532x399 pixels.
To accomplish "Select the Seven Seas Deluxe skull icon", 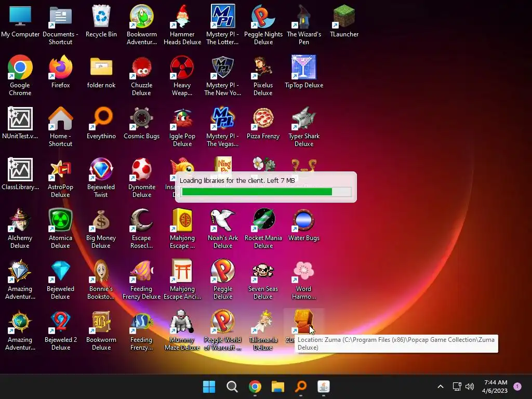I will (263, 270).
